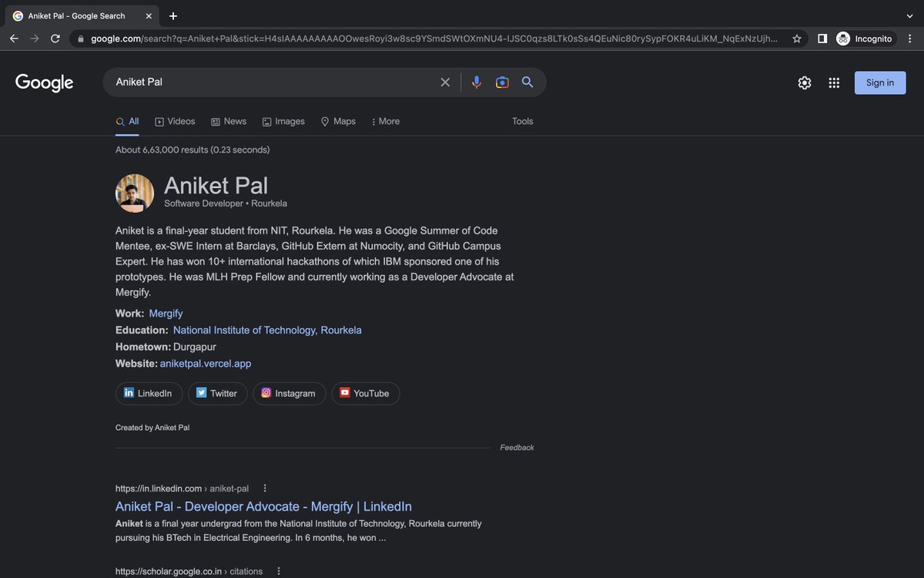The width and height of the screenshot is (924, 578).
Task: Search by image with camera icon
Action: click(x=502, y=82)
